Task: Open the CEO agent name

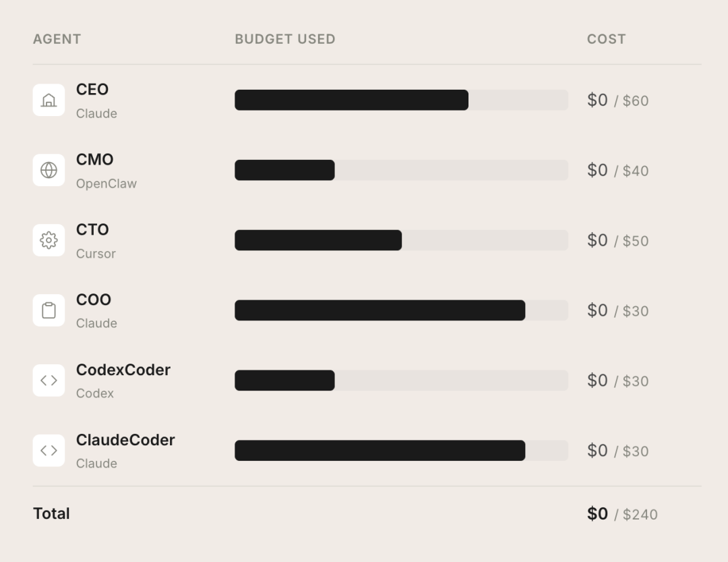Action: coord(92,90)
